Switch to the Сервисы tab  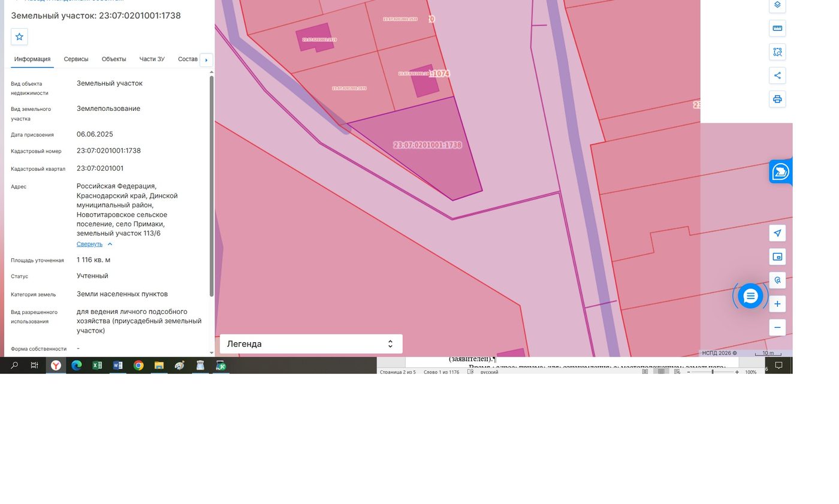pyautogui.click(x=76, y=59)
